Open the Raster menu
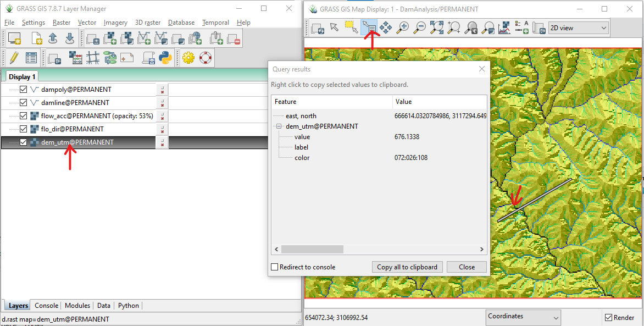644x326 pixels. [62, 23]
